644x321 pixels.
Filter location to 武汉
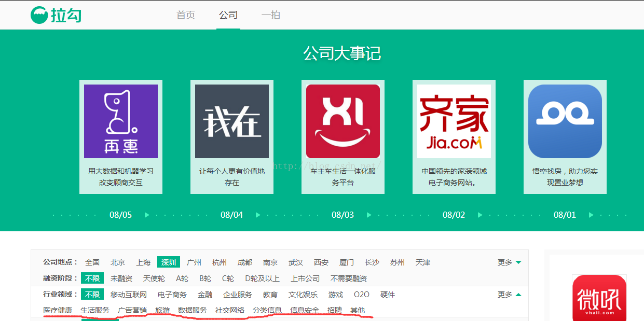(x=296, y=262)
